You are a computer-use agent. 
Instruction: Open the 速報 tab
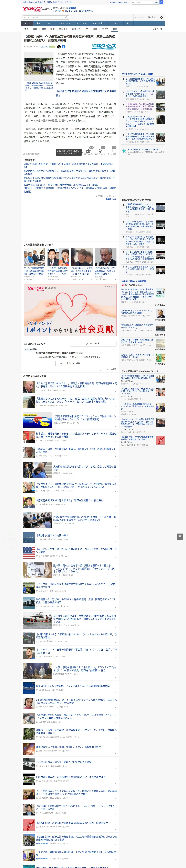(38, 24)
